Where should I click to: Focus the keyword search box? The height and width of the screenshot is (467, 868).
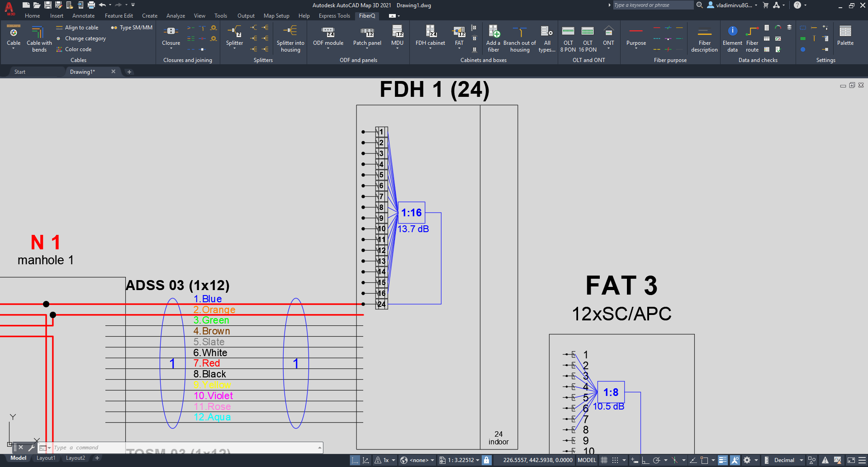[653, 5]
